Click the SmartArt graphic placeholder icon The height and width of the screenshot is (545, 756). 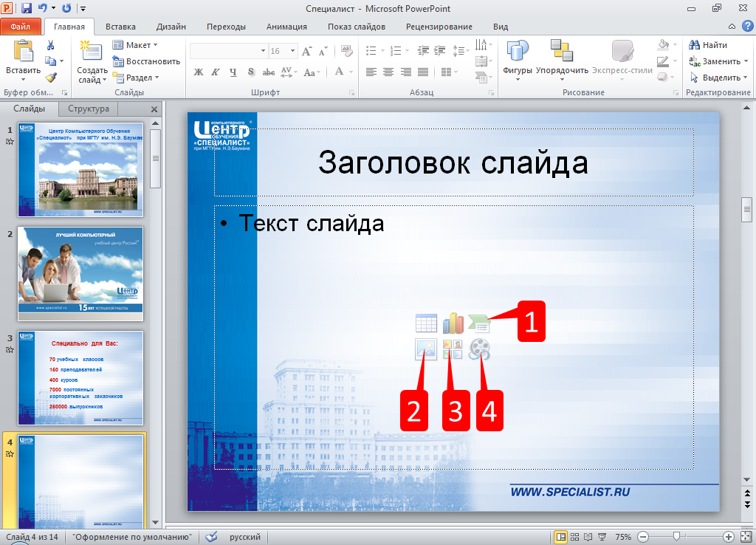click(x=478, y=323)
